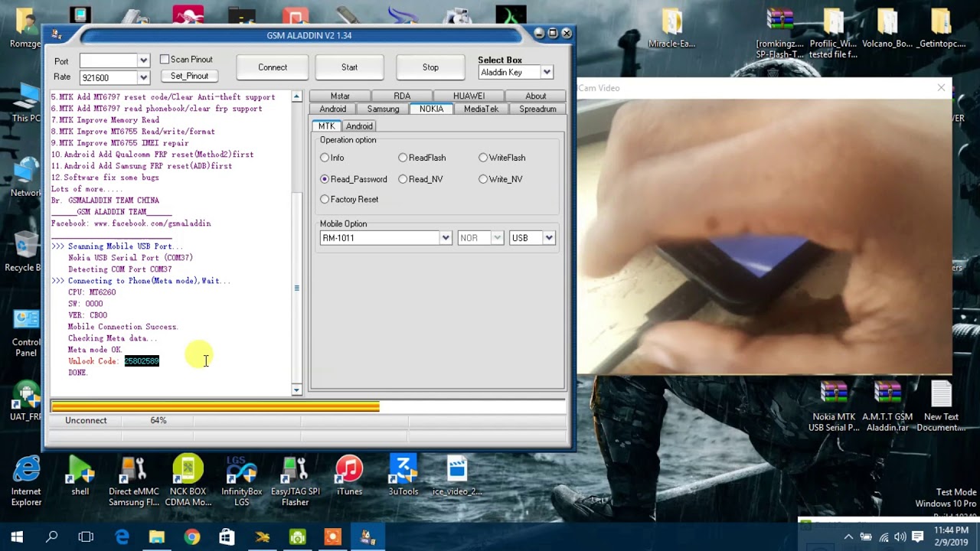This screenshot has height=551, width=980.
Task: Open Nokia MTK USB Serial archive
Action: (x=834, y=406)
